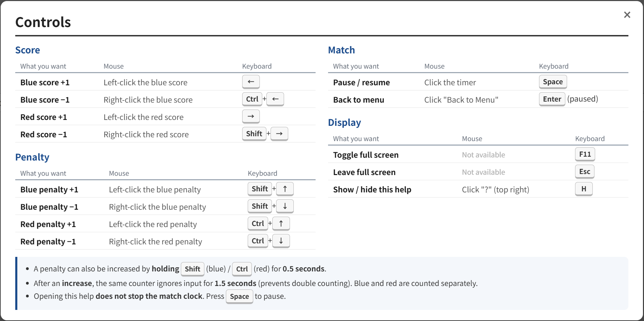644x321 pixels.
Task: Select the text 'Click "Back to Menu"'
Action: [x=461, y=100]
